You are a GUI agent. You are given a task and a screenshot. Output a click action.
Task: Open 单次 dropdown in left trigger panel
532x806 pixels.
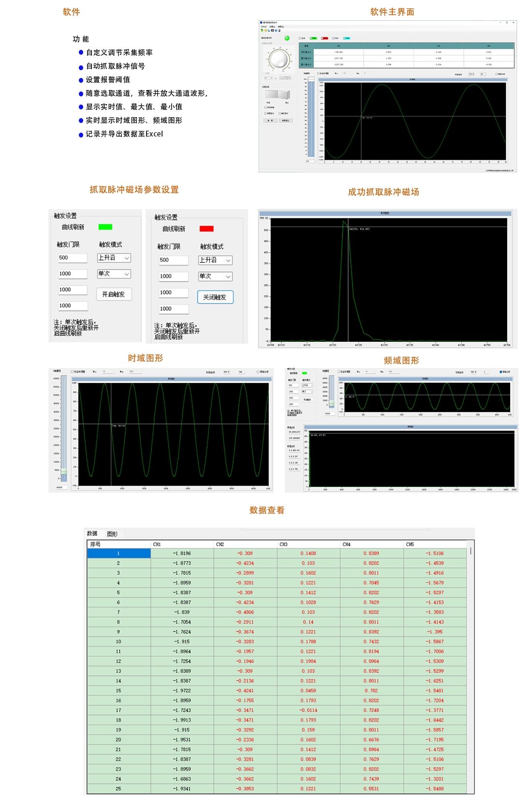point(114,274)
